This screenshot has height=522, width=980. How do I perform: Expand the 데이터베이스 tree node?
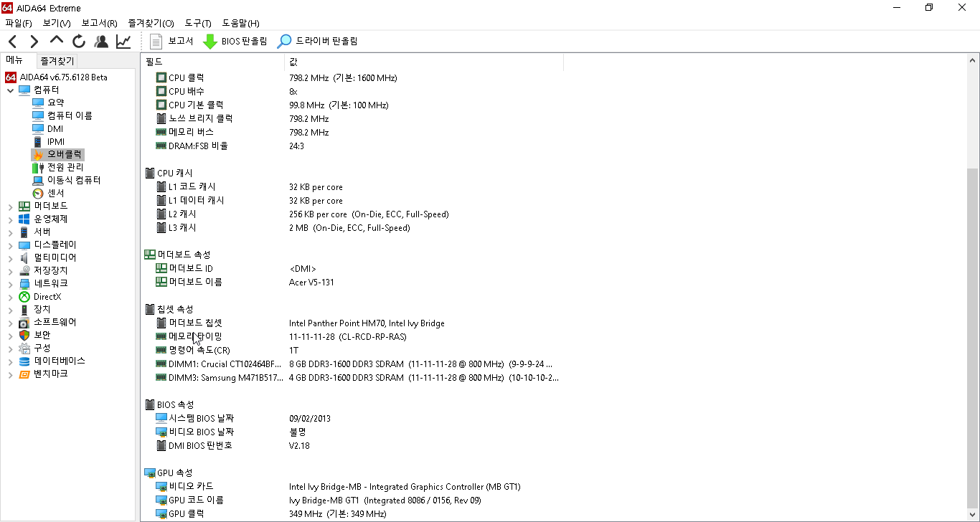pos(10,361)
